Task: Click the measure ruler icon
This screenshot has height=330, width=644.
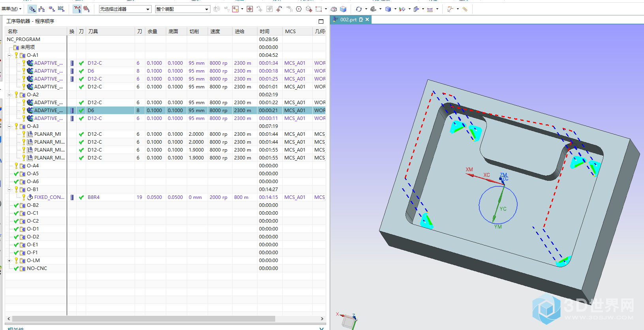Action: 465,9
